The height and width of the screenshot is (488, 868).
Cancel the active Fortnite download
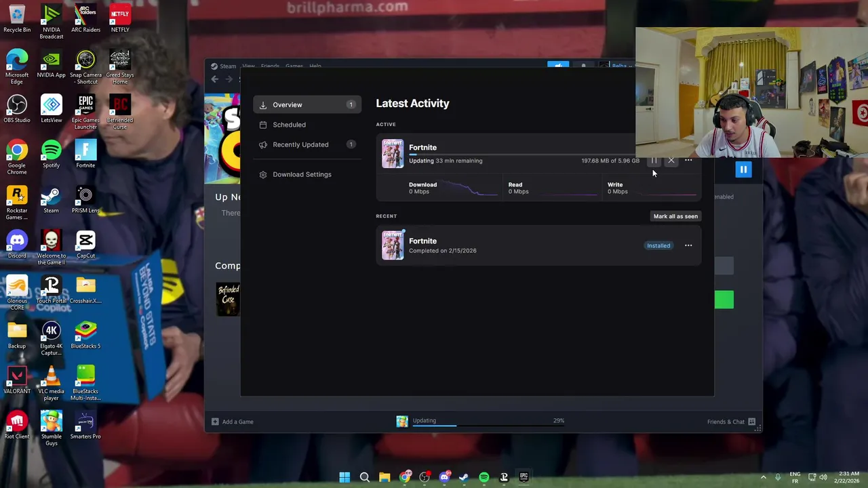[671, 161]
